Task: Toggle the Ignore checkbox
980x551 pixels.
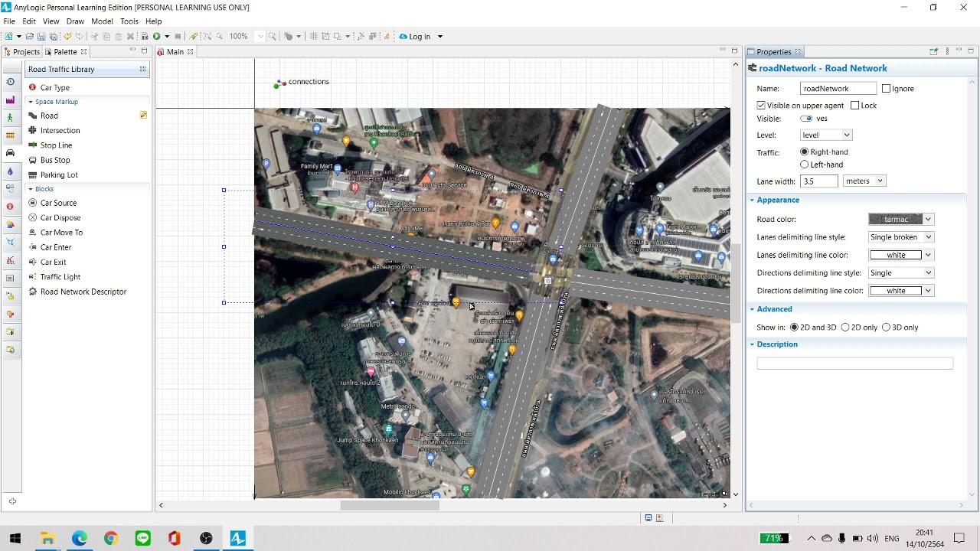Action: [x=886, y=89]
